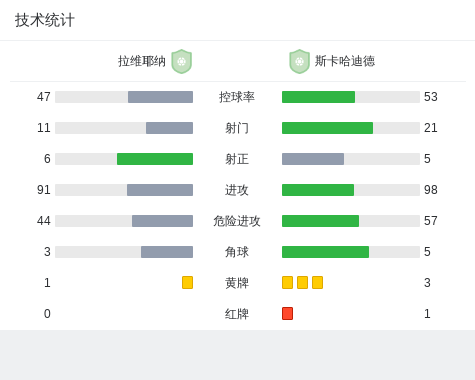Click the 红牌 row label
This screenshot has width=475, height=380.
click(x=237, y=314)
